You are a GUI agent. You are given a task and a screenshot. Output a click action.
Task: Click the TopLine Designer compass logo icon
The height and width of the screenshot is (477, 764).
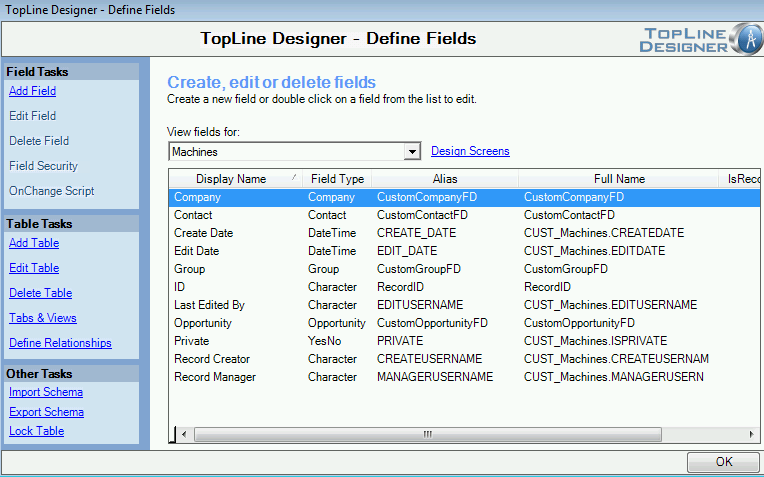click(748, 39)
